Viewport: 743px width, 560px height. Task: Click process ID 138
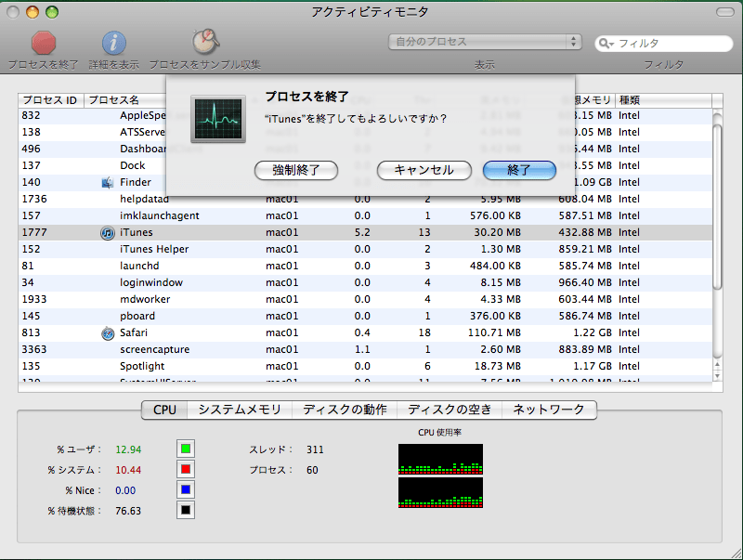click(x=32, y=132)
